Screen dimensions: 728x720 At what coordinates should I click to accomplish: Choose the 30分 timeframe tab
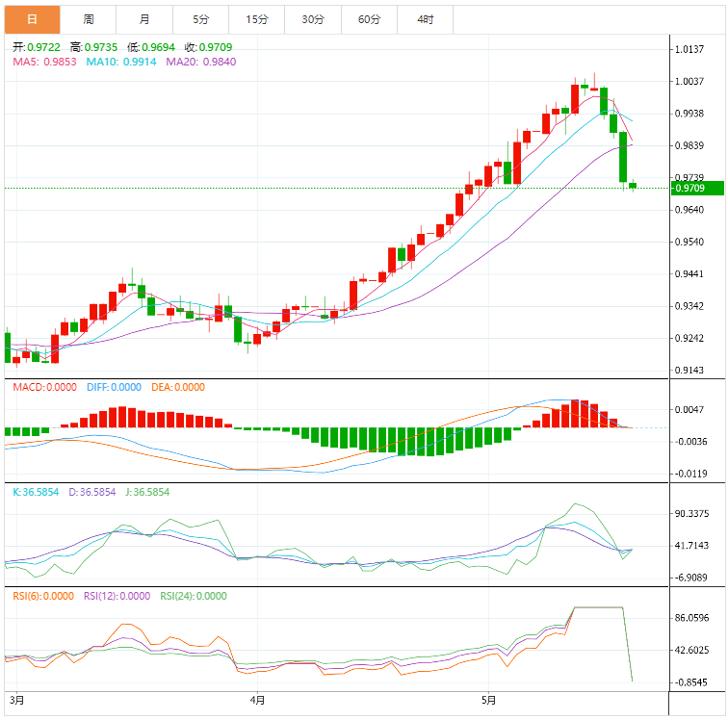[x=313, y=19]
